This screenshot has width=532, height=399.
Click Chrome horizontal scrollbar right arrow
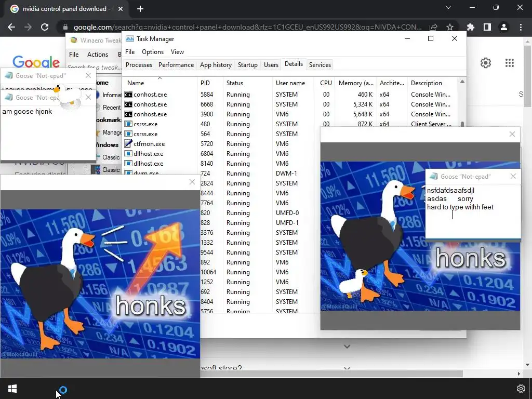(x=518, y=374)
